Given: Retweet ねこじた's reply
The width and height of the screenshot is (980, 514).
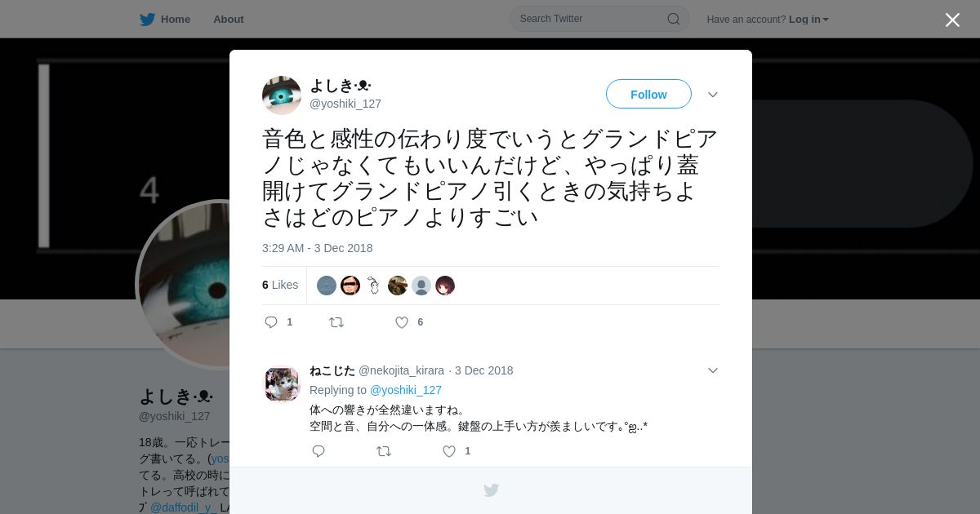Looking at the screenshot, I should [x=384, y=451].
